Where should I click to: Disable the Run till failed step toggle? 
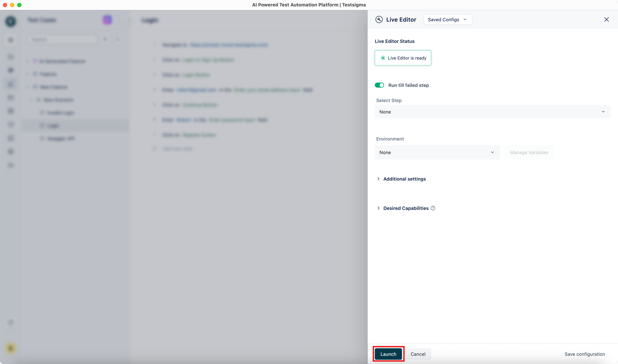pos(379,85)
